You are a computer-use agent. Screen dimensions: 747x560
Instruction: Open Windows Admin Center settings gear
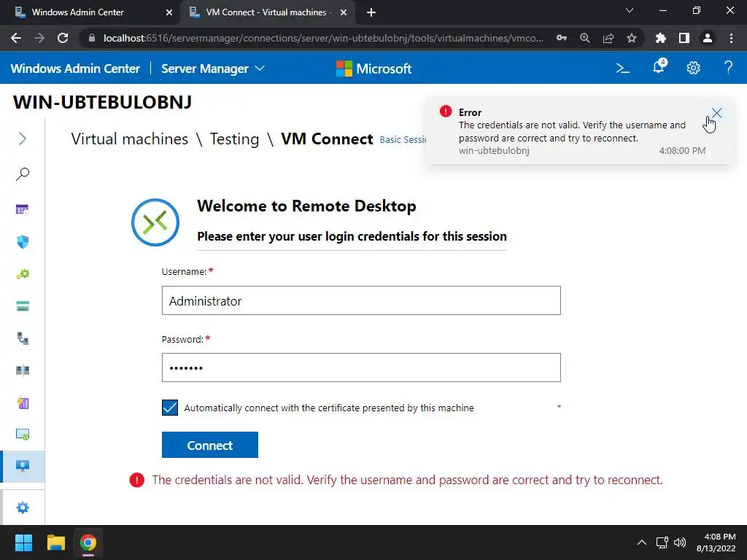[693, 68]
